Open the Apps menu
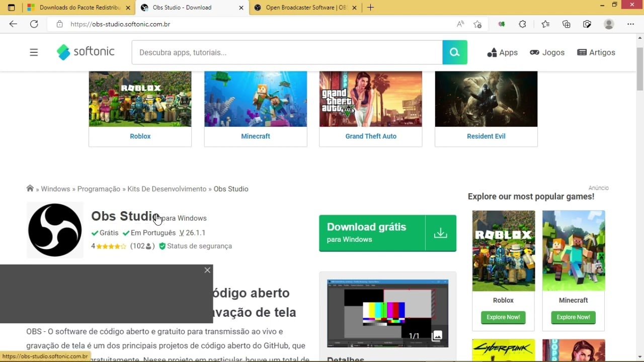The image size is (644, 362). click(x=502, y=52)
